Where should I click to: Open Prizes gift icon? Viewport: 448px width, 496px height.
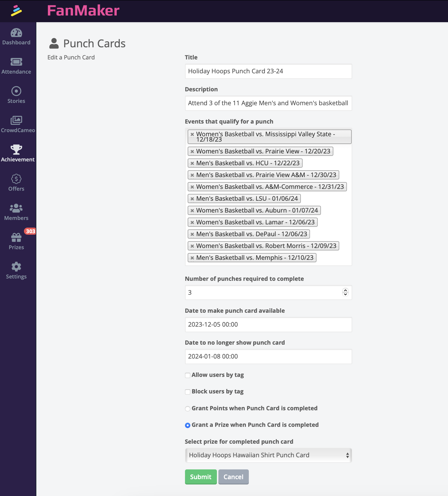(16, 237)
